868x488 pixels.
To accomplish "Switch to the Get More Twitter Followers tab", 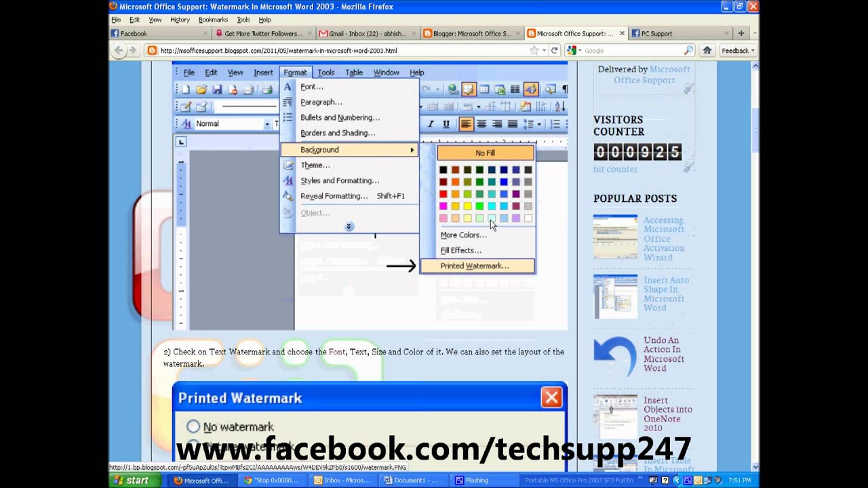I will (x=264, y=33).
